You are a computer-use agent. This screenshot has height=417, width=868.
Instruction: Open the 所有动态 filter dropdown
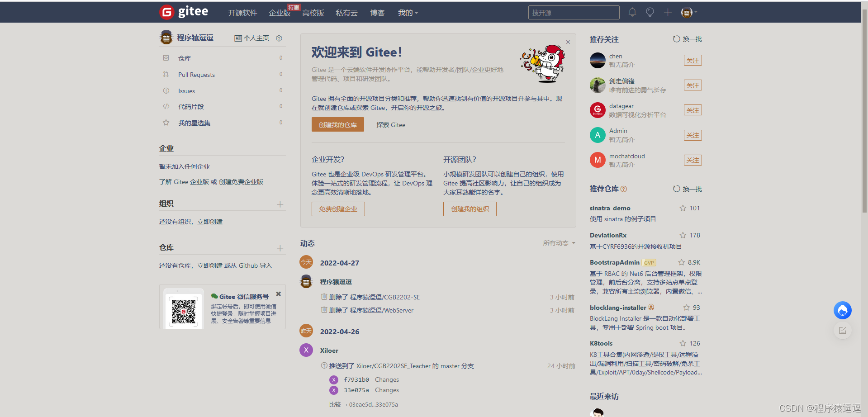click(559, 243)
